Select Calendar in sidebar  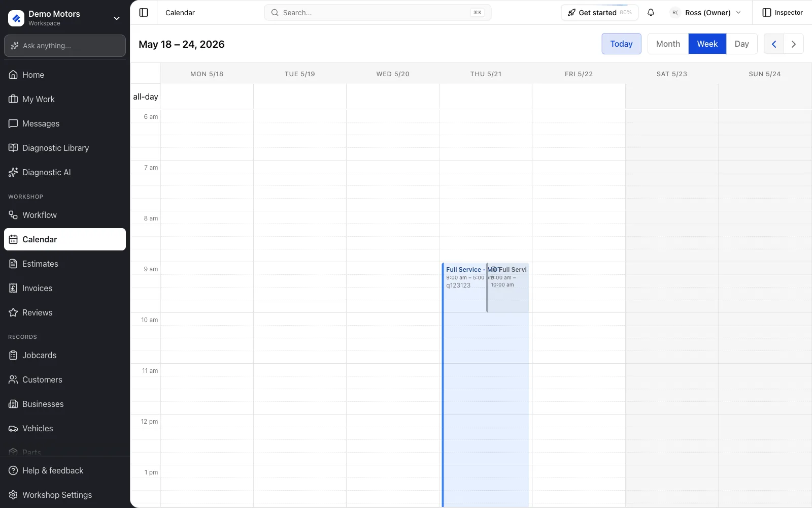(x=65, y=239)
